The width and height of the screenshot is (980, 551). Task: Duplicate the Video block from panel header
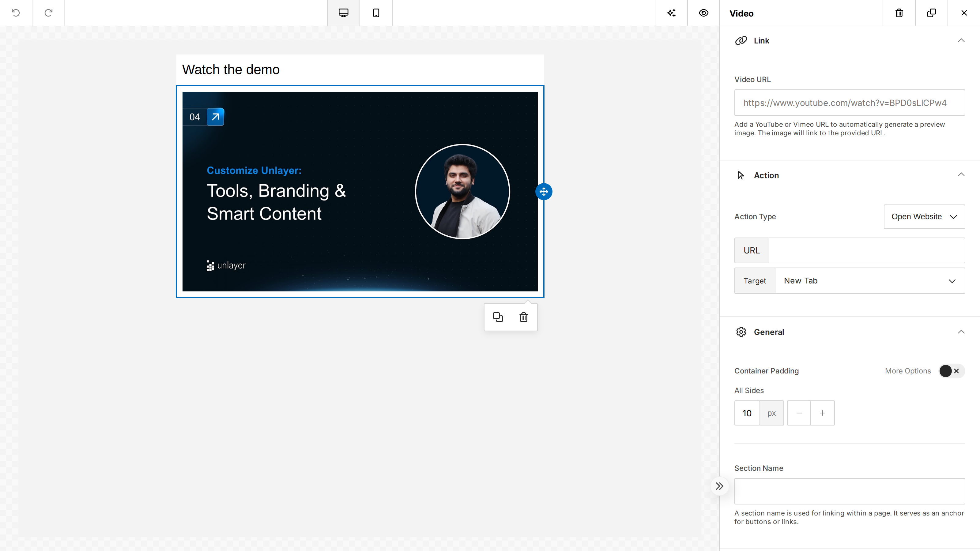(x=931, y=13)
